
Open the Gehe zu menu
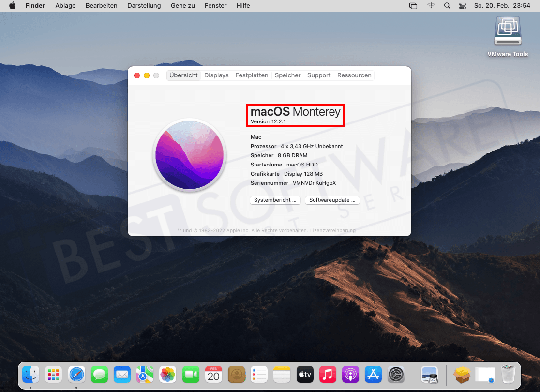click(182, 5)
